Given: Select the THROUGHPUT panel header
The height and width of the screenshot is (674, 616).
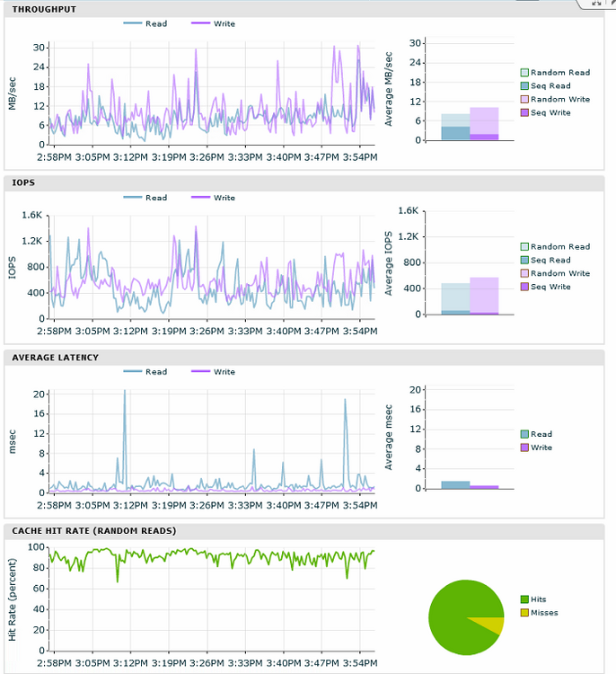Looking at the screenshot, I should pyautogui.click(x=304, y=10).
